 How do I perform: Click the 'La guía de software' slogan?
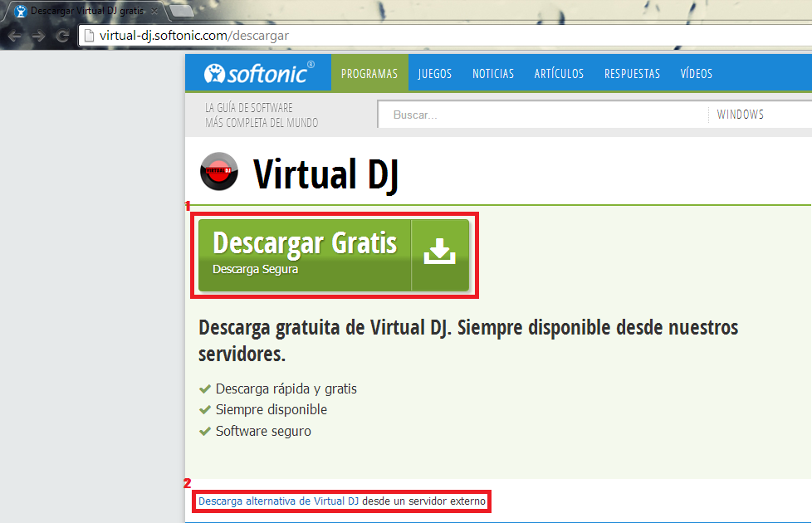(x=262, y=115)
